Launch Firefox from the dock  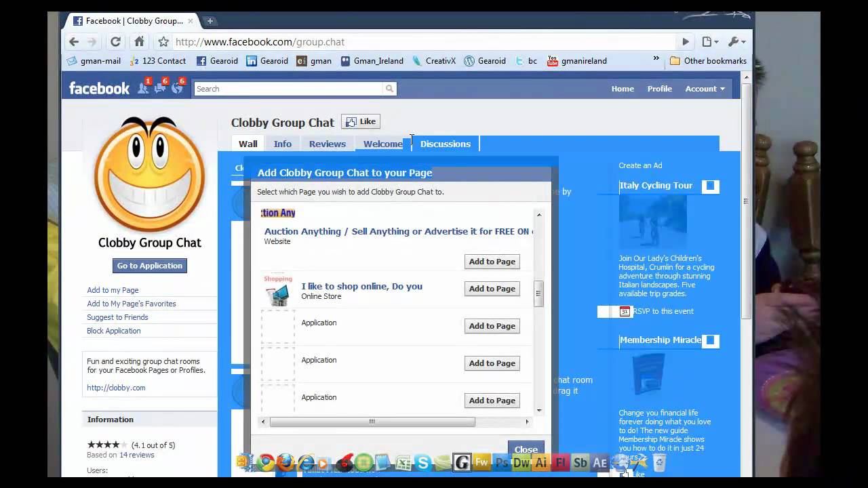[285, 463]
